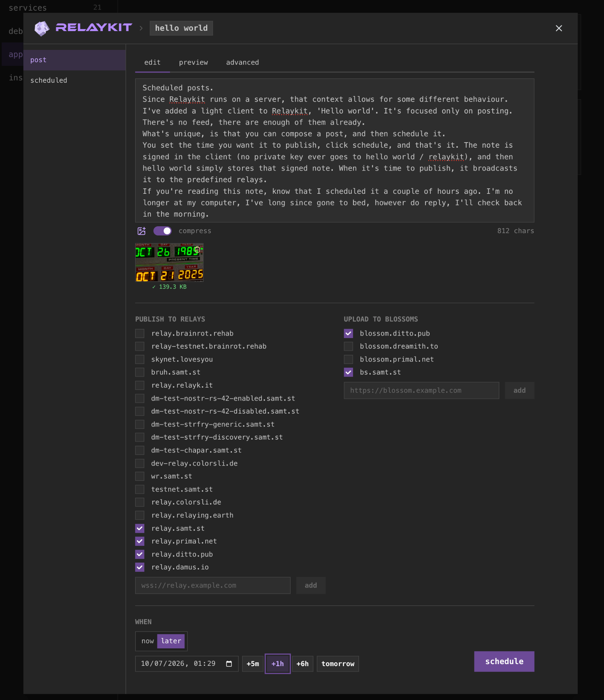Viewport: 604px width, 700px height.
Task: Switch to the advanced tab
Action: pyautogui.click(x=242, y=62)
